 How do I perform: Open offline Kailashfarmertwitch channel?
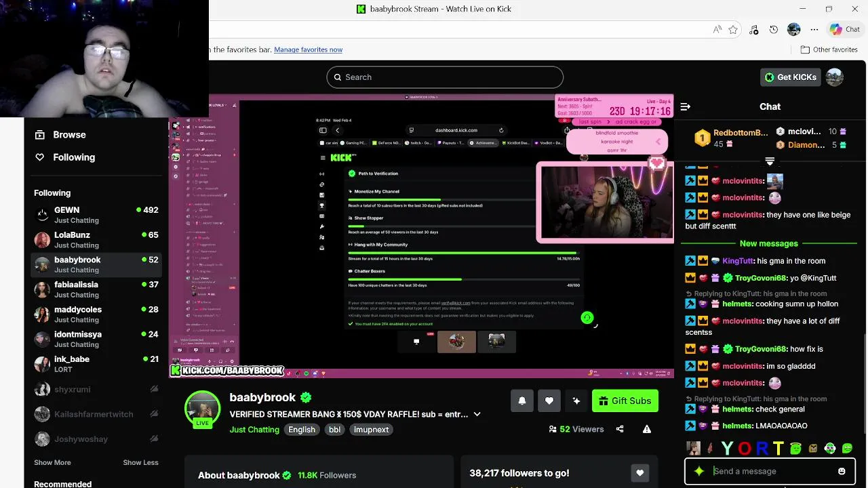coord(96,414)
